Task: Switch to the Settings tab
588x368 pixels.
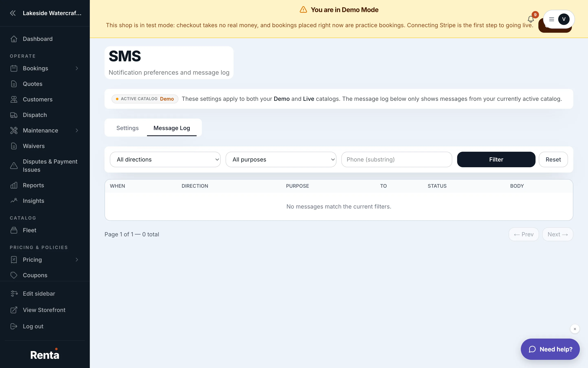Action: click(128, 128)
